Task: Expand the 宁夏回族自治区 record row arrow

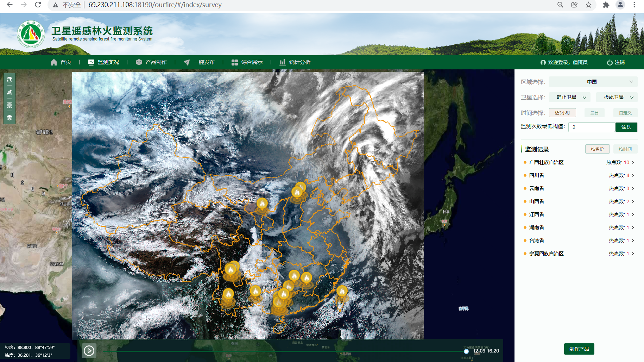Action: point(633,254)
